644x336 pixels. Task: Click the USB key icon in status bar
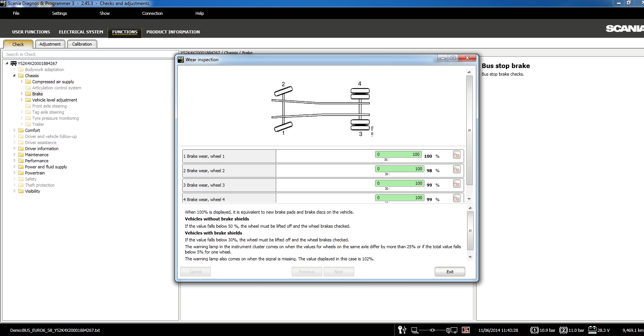[x=402, y=330]
